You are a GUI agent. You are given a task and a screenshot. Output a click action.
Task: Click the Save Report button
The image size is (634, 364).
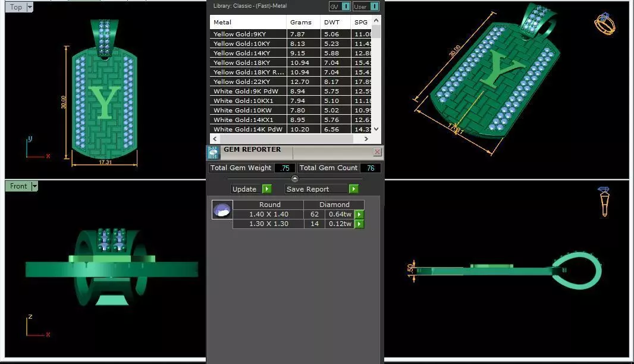316,189
